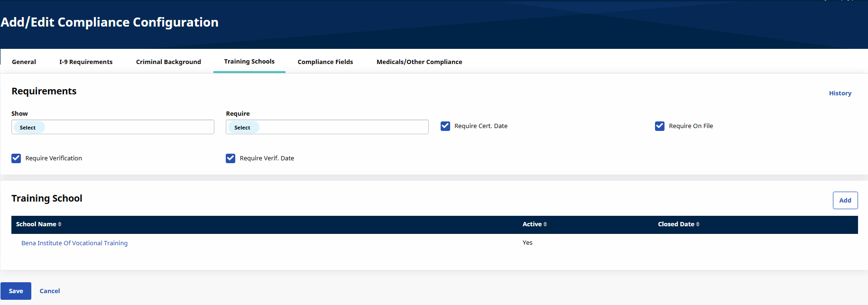View the Medicals/Other Compliance tab

(419, 62)
